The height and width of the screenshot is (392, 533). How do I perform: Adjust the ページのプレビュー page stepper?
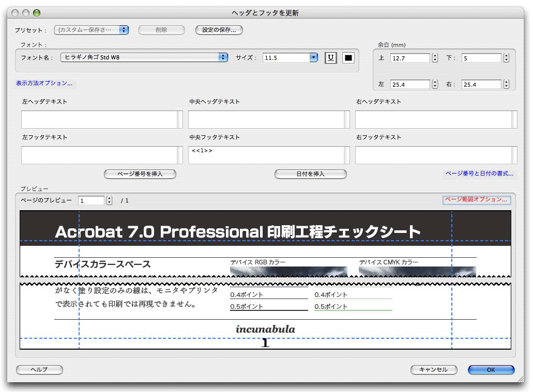(x=109, y=200)
